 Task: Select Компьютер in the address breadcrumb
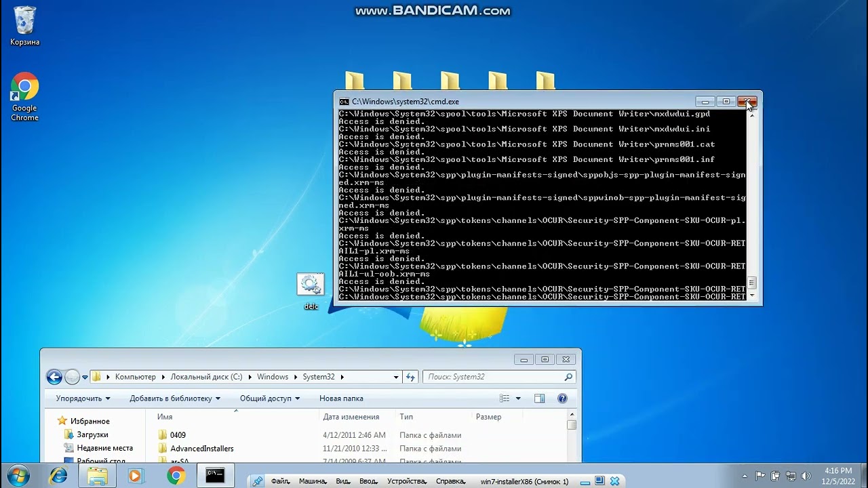coord(135,377)
